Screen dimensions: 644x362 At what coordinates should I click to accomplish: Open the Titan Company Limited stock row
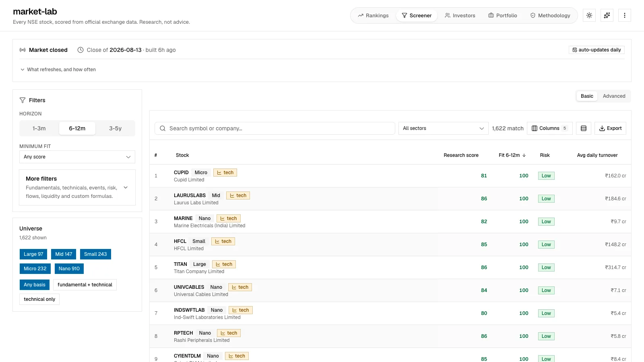(390, 267)
